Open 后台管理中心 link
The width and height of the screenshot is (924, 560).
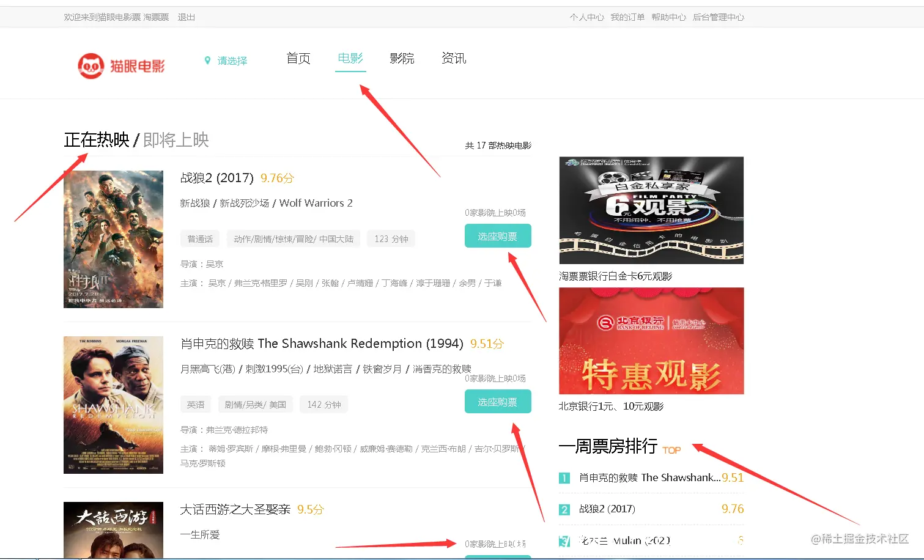719,17
